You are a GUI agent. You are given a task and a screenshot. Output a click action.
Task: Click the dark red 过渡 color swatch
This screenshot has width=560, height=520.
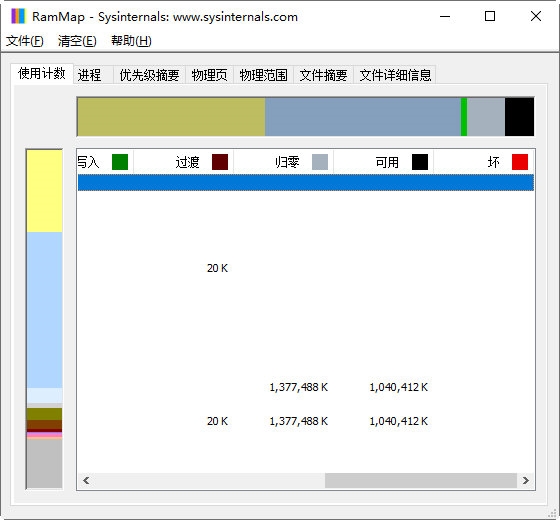220,162
